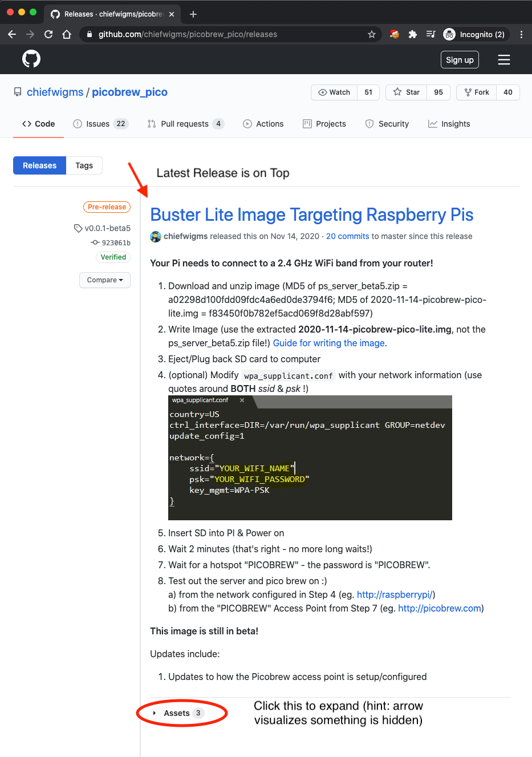Click the Pre-release label
The height and width of the screenshot is (757, 532).
[107, 207]
